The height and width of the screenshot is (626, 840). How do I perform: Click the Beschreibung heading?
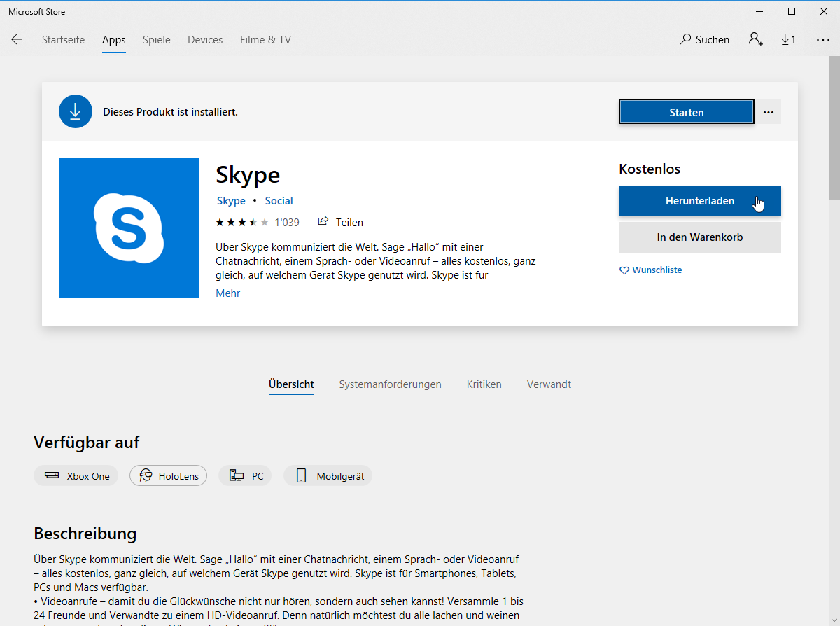click(85, 534)
